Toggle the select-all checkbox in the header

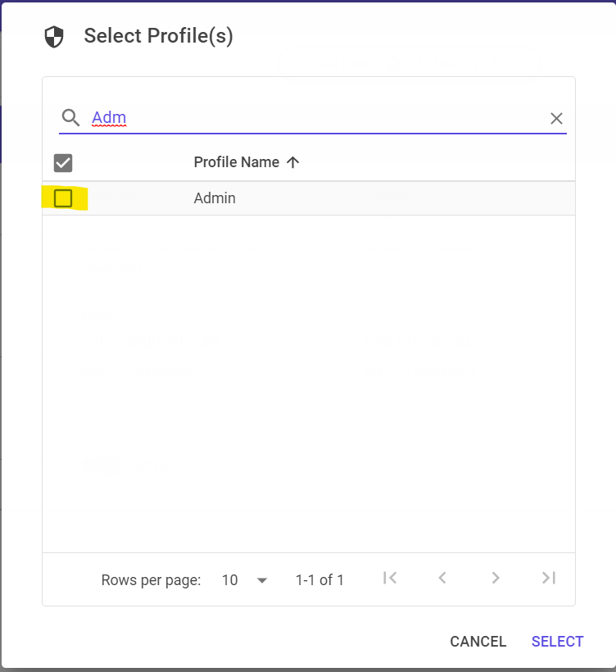click(63, 162)
